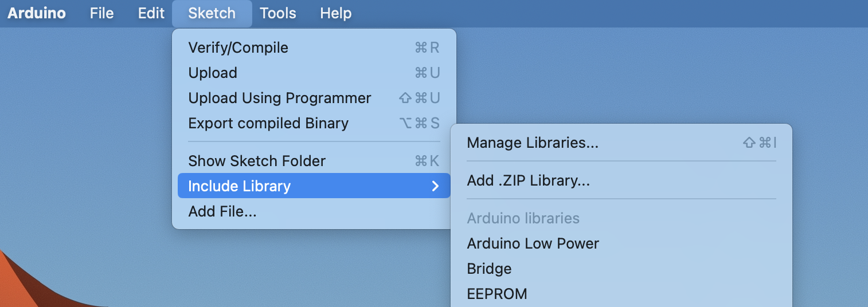Click the Include Library chevron arrow
This screenshot has width=868, height=307.
pyautogui.click(x=435, y=186)
